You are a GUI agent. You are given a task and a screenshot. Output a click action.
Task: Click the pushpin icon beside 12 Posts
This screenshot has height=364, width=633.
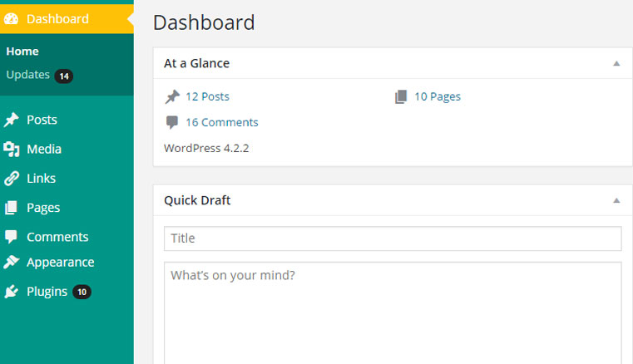172,96
